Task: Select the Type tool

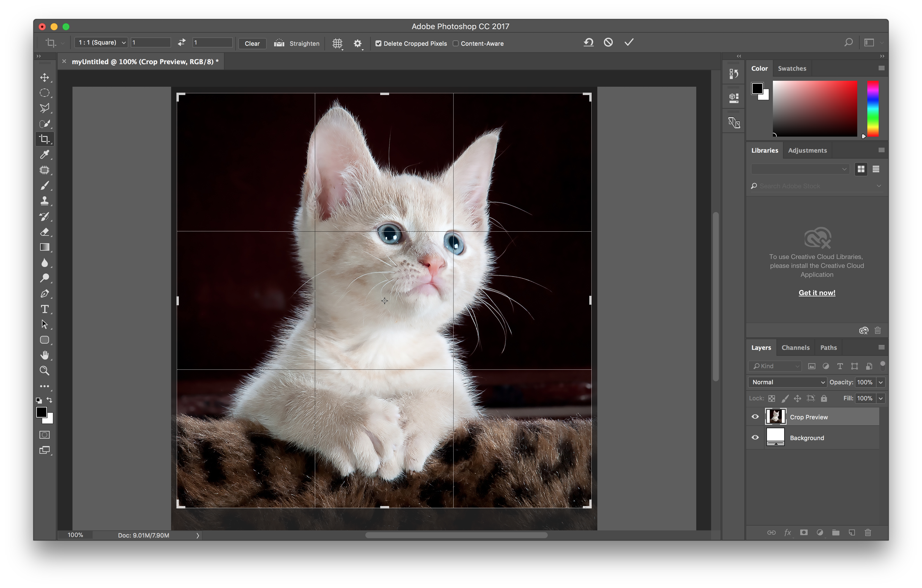Action: 45,309
